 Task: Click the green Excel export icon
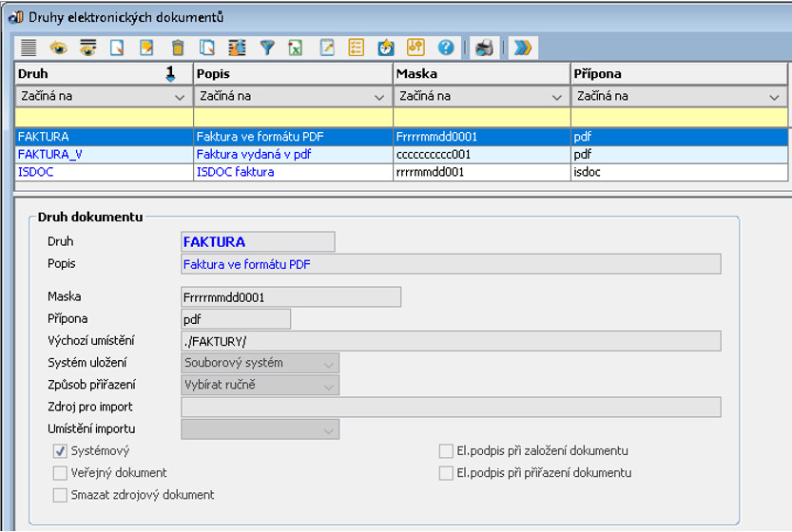[296, 47]
